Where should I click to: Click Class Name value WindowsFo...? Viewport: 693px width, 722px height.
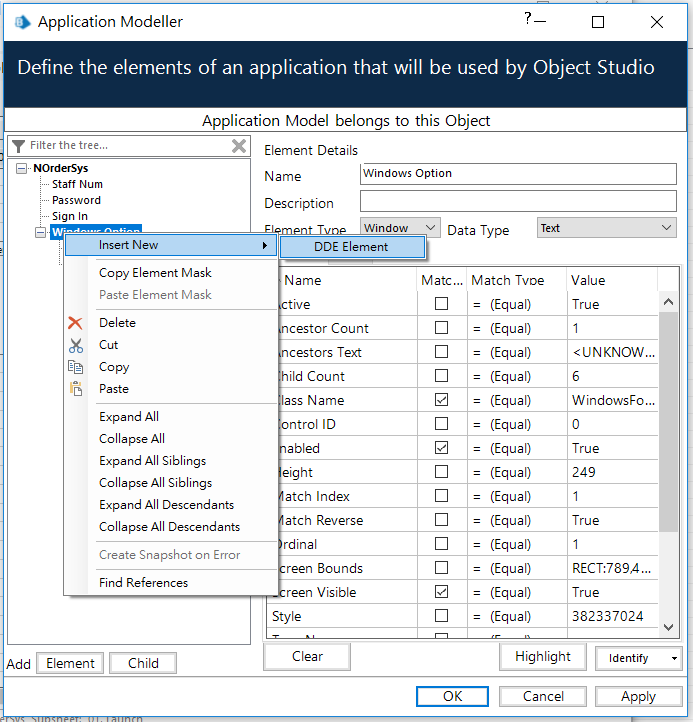pos(613,400)
